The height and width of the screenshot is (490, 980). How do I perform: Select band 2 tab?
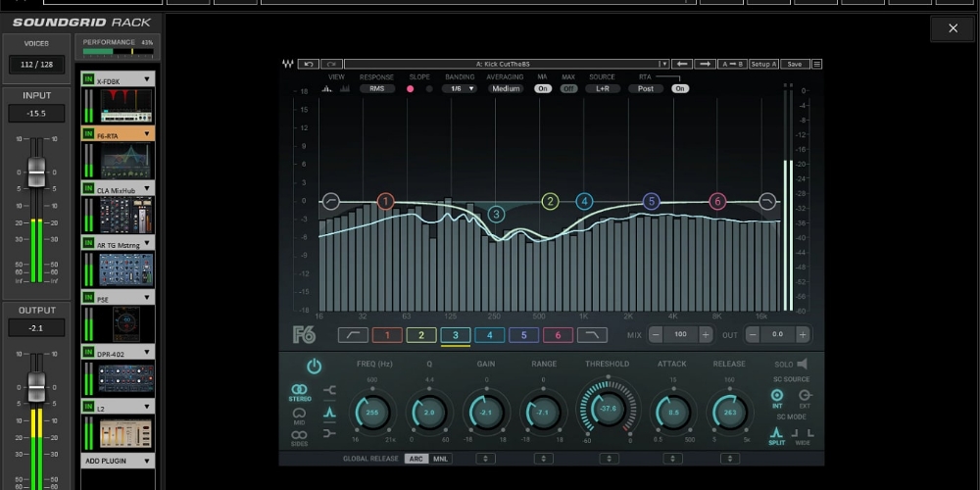(421, 335)
